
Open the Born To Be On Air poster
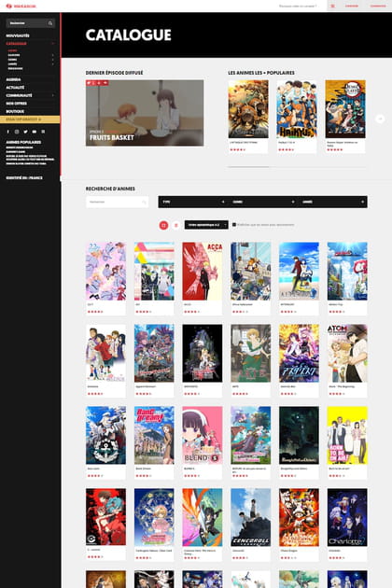tap(347, 435)
